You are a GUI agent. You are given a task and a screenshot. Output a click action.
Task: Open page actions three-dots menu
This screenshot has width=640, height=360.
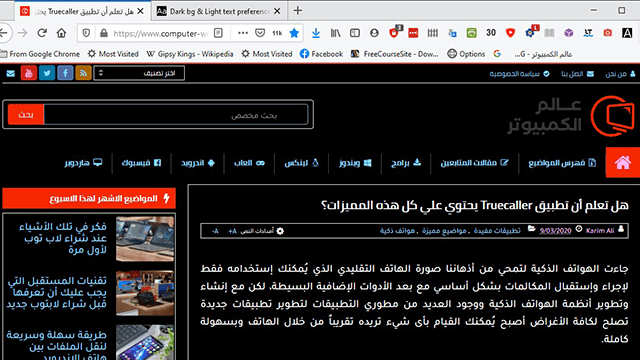coord(242,33)
